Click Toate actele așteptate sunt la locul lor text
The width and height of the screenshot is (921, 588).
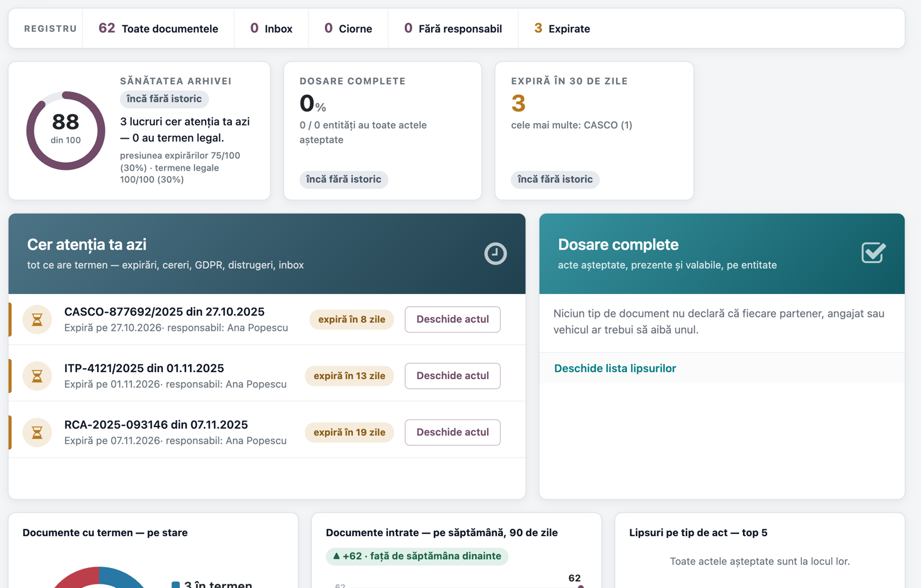click(760, 562)
